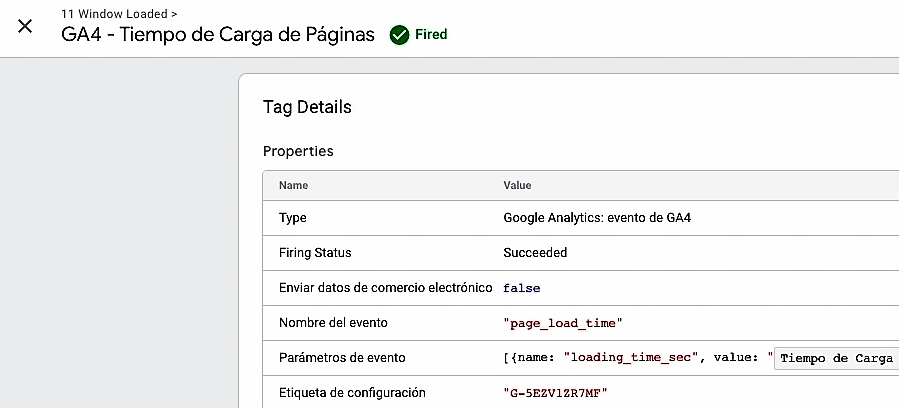The height and width of the screenshot is (408, 899).
Task: Click the "page_load_time" event name value
Action: point(563,323)
